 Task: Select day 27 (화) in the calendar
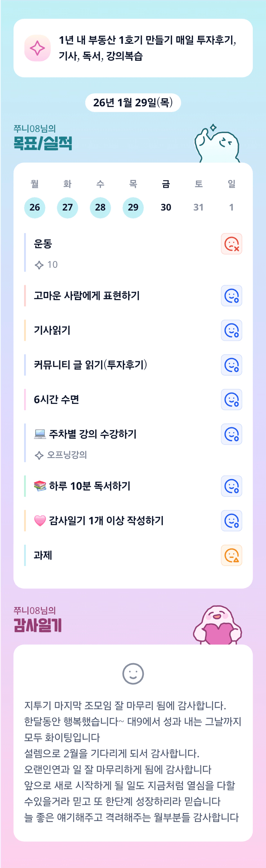pos(67,208)
